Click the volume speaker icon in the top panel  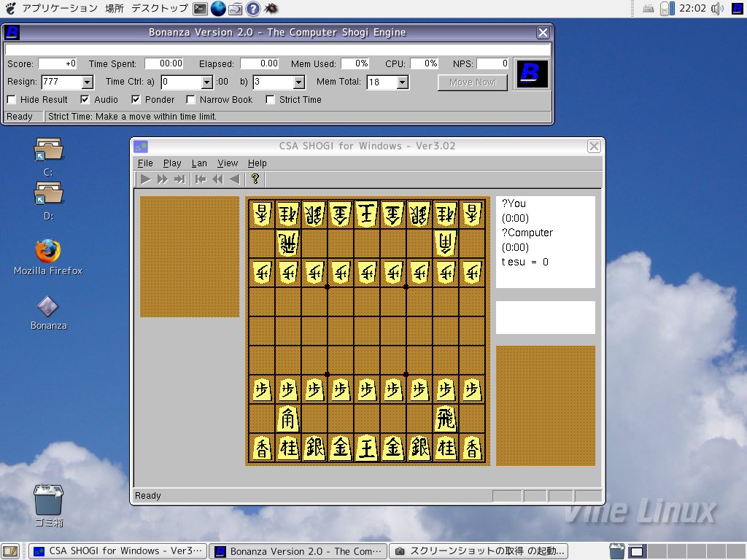pos(717,9)
